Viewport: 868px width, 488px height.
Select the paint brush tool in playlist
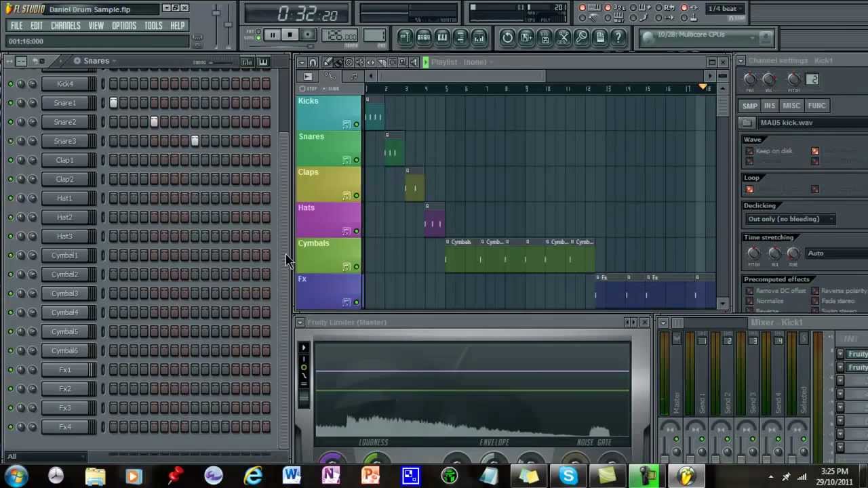[338, 62]
